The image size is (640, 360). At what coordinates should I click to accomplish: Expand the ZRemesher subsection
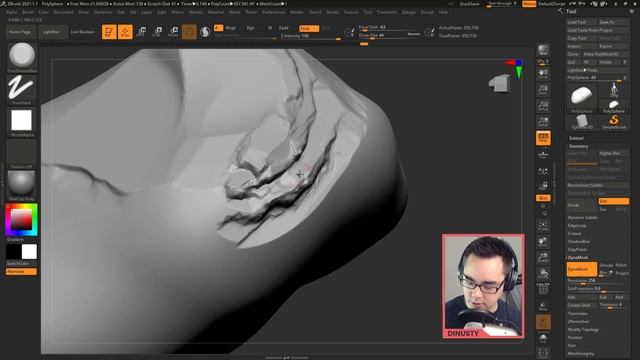pyautogui.click(x=578, y=322)
